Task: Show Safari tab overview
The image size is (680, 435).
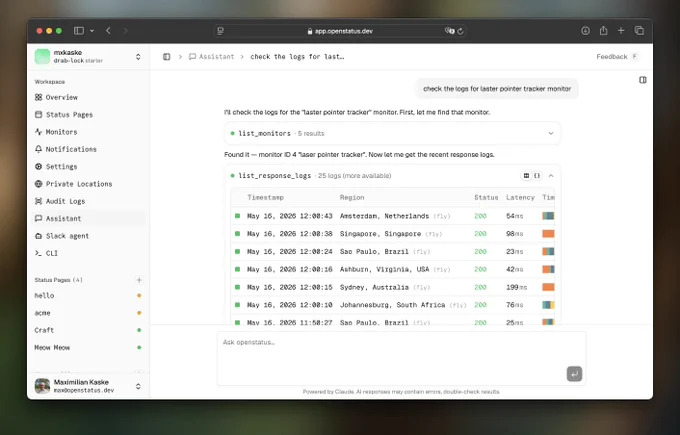Action: pos(639,31)
